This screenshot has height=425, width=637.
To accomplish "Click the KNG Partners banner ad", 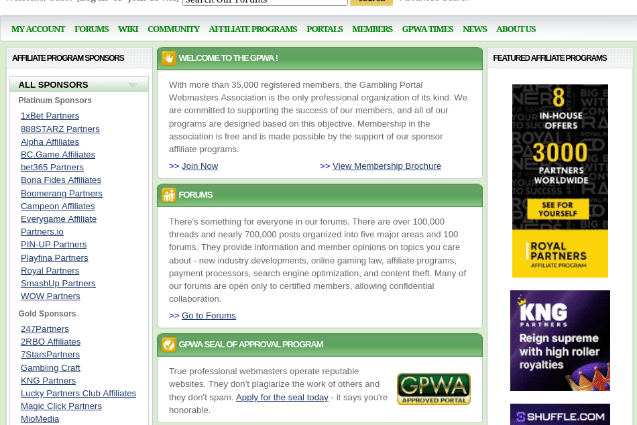I will 560,340.
